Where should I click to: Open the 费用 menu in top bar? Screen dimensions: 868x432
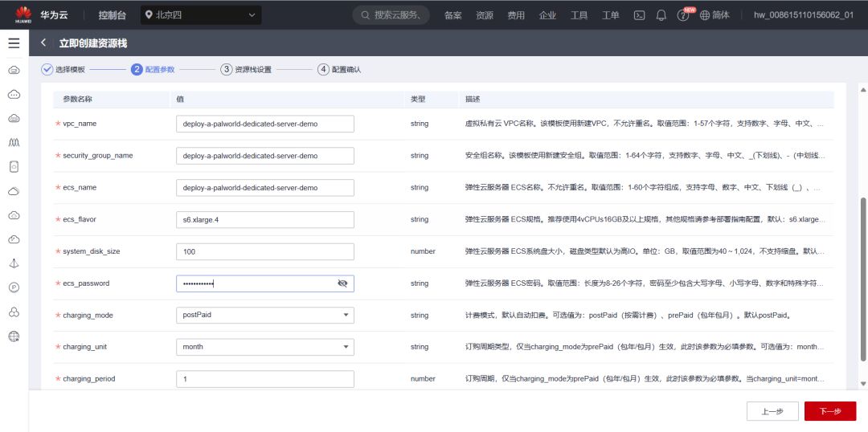(x=515, y=15)
